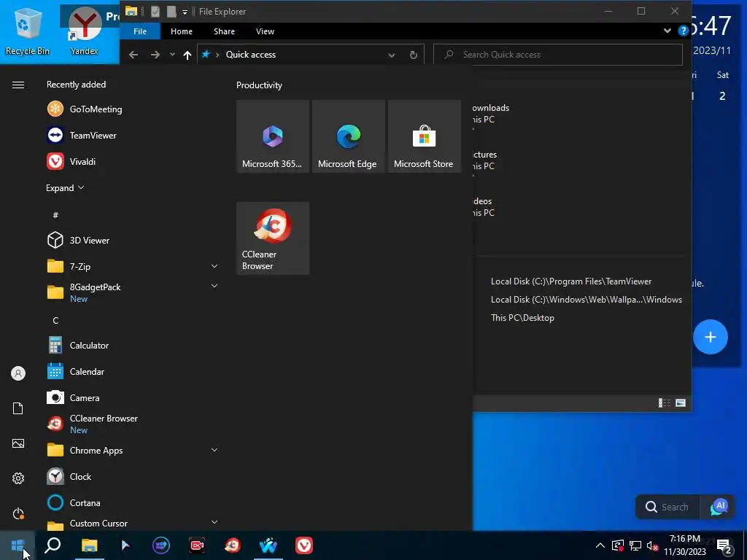The image size is (747, 560).
Task: Click the Start menu hamburger icon
Action: (x=18, y=85)
